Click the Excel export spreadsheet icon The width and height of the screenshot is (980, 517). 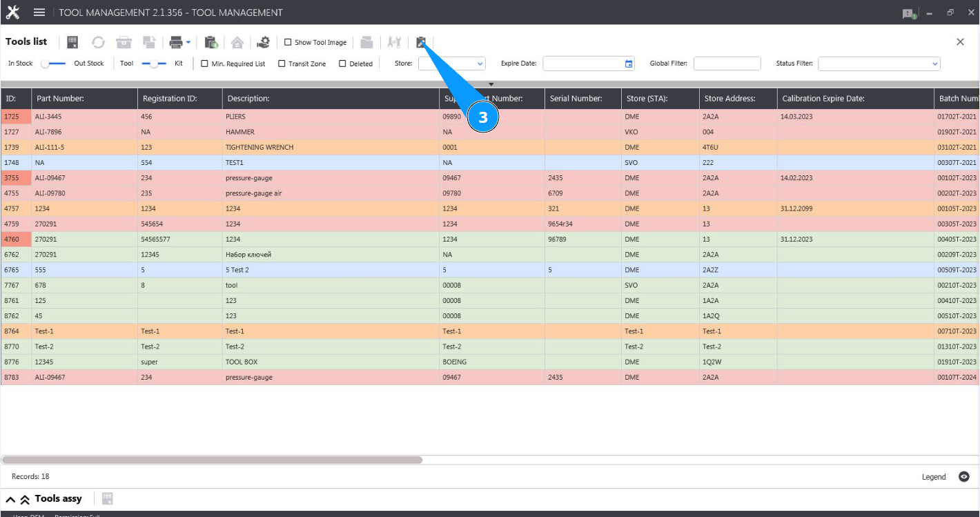click(72, 43)
